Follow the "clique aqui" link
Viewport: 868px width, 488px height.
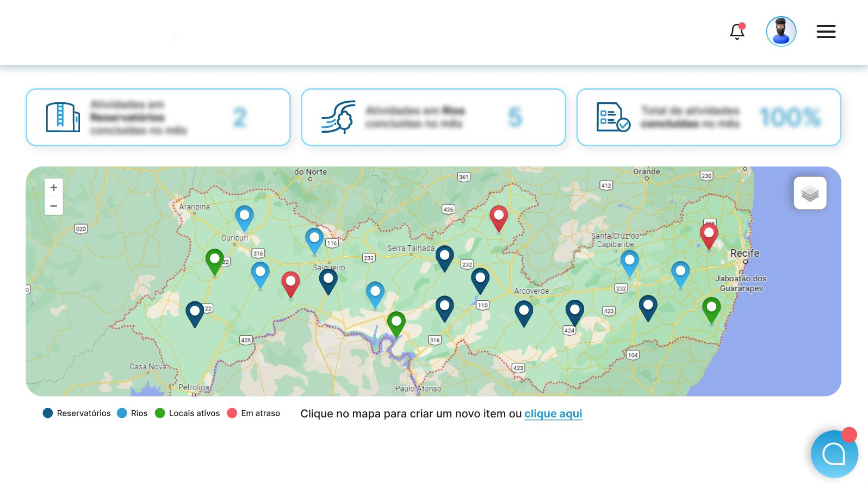point(553,413)
